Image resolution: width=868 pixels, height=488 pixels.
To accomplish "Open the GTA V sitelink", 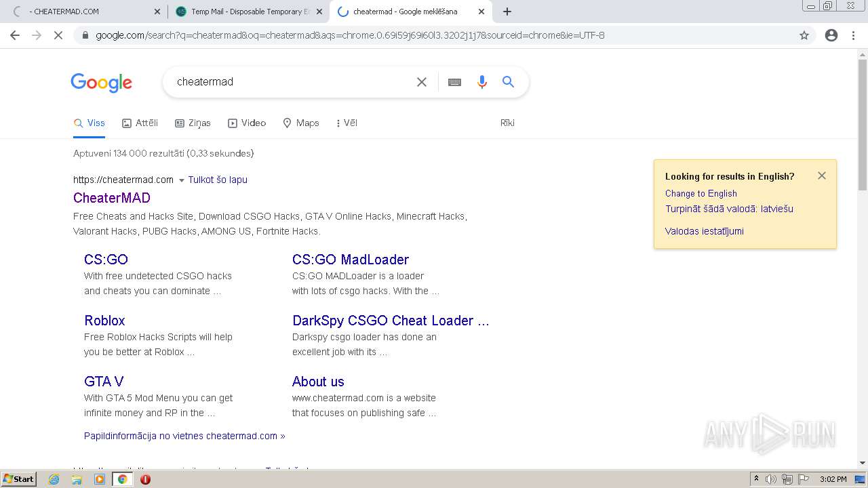I will (x=104, y=382).
